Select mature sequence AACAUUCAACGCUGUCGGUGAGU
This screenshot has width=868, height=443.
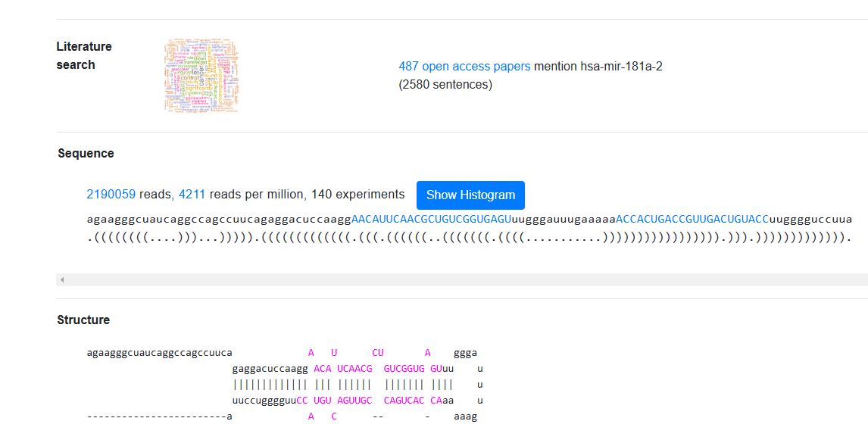[431, 219]
